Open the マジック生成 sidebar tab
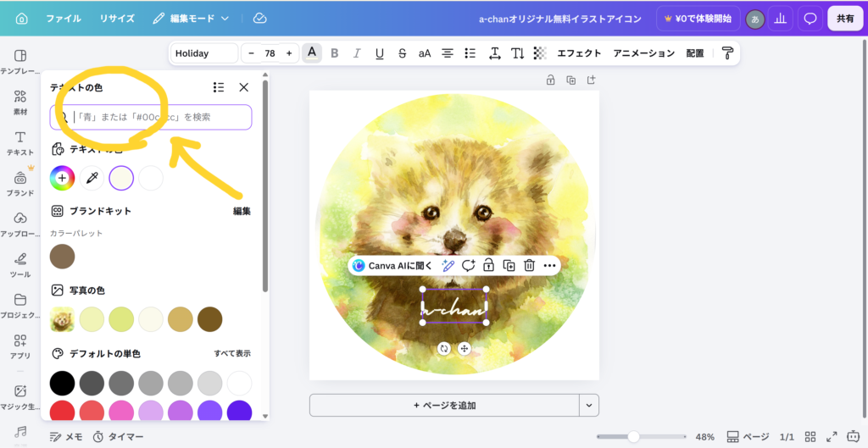Viewport: 868px width, 448px height. point(20,398)
